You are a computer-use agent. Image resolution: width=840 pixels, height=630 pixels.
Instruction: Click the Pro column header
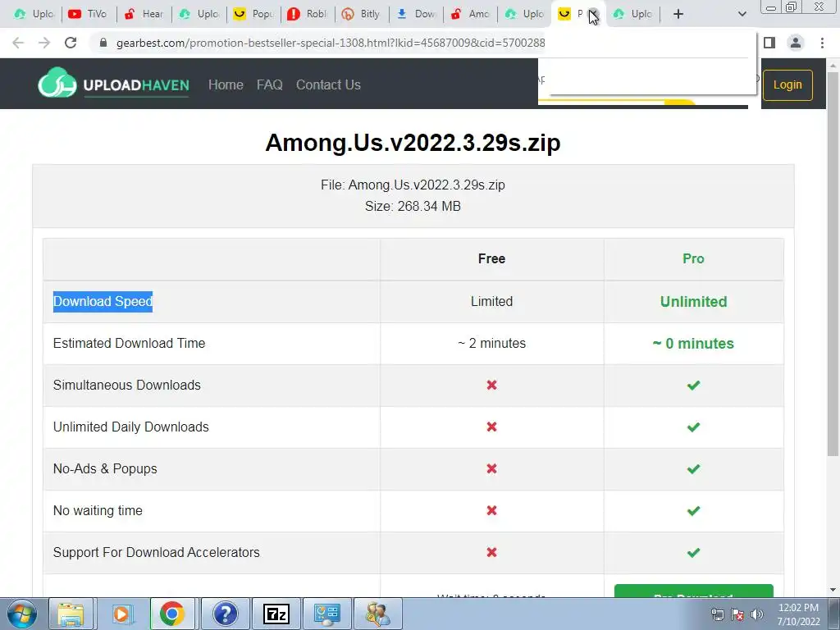pyautogui.click(x=693, y=258)
